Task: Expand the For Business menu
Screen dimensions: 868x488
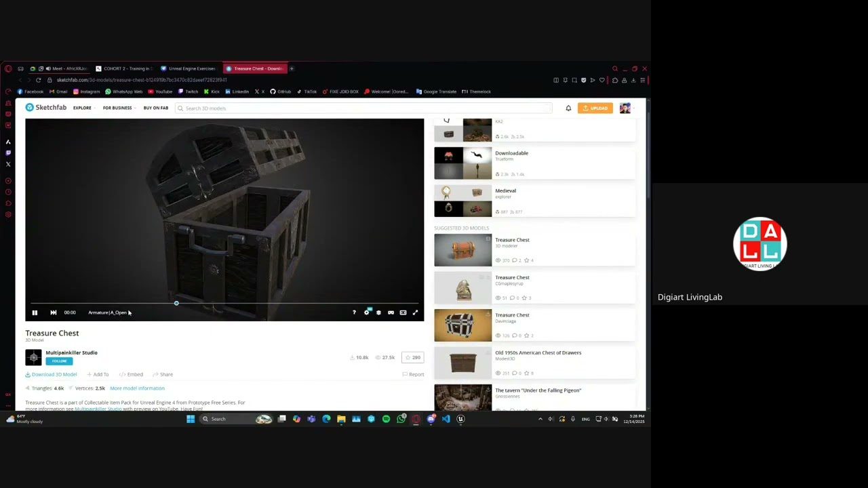Action: click(119, 108)
